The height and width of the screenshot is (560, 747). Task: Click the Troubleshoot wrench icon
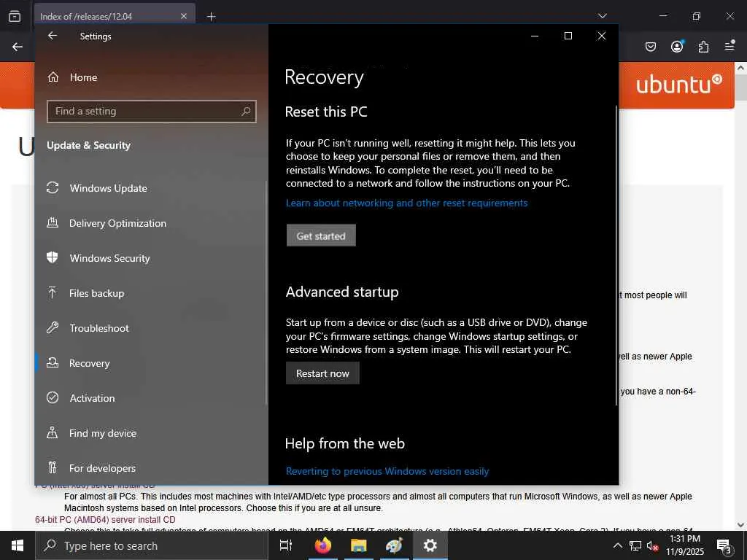click(x=53, y=327)
